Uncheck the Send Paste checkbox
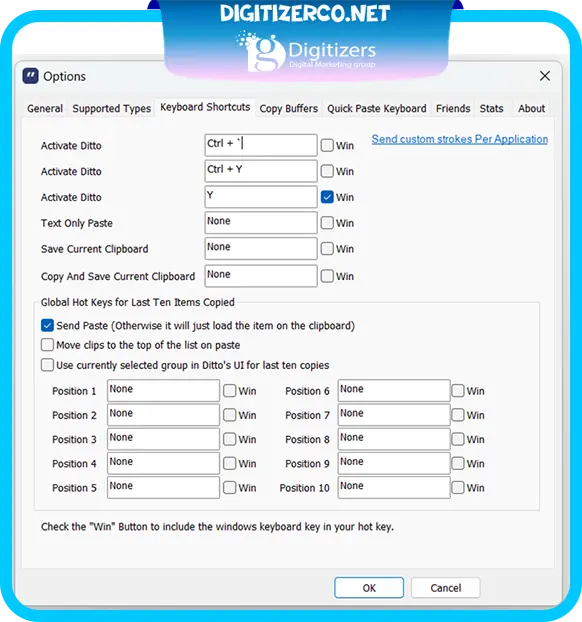Image resolution: width=582 pixels, height=622 pixels. [x=47, y=325]
